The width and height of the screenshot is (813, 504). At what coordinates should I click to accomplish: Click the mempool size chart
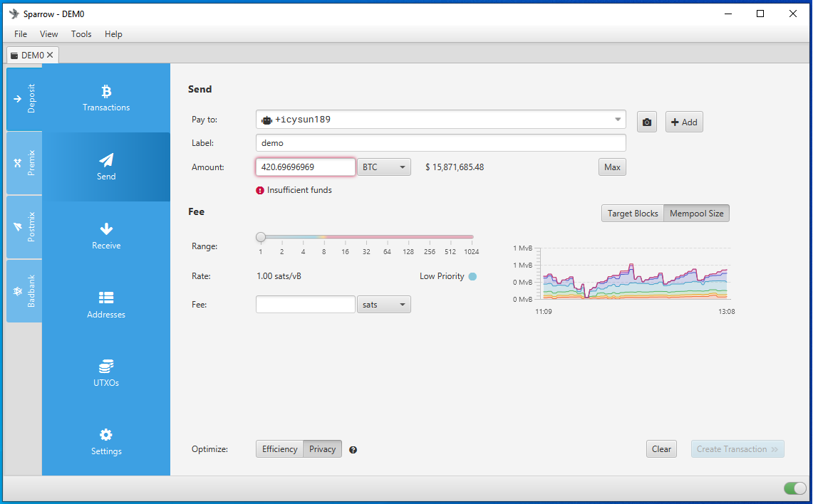coord(633,273)
